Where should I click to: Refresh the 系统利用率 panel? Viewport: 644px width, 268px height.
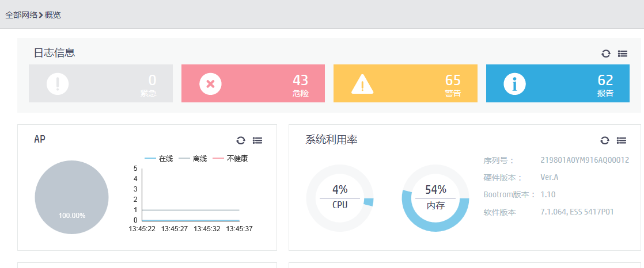tap(605, 140)
